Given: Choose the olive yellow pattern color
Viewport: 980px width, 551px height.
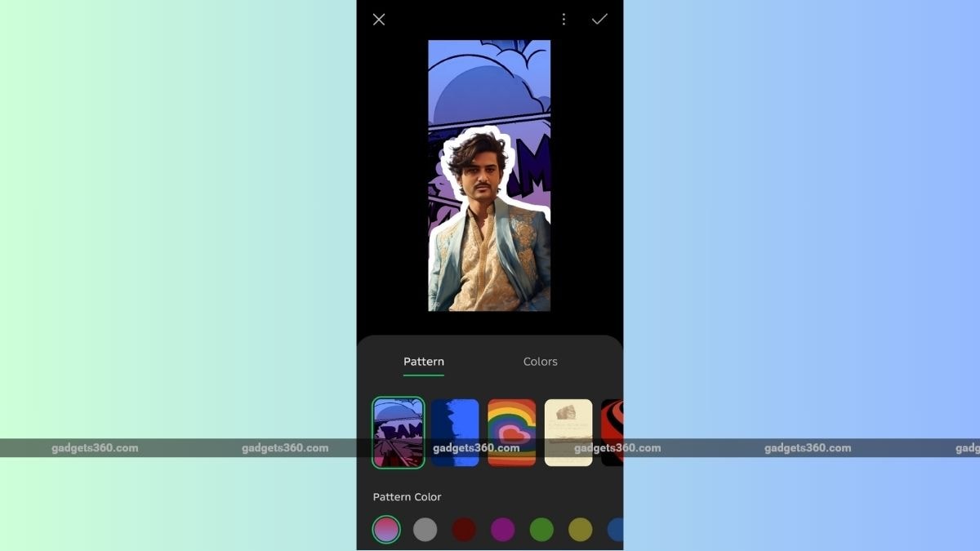Looking at the screenshot, I should point(580,530).
